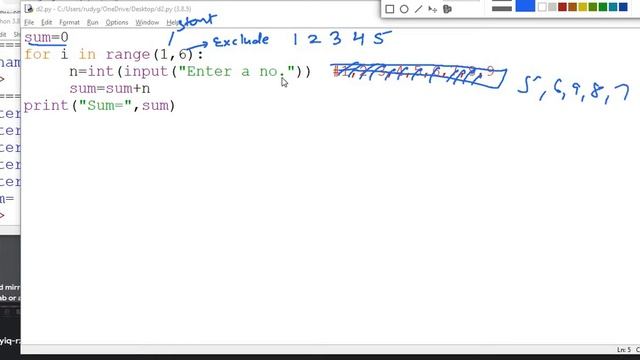Click the eraser tool in annotation toolbar
The height and width of the screenshot is (360, 640).
pos(447,9)
